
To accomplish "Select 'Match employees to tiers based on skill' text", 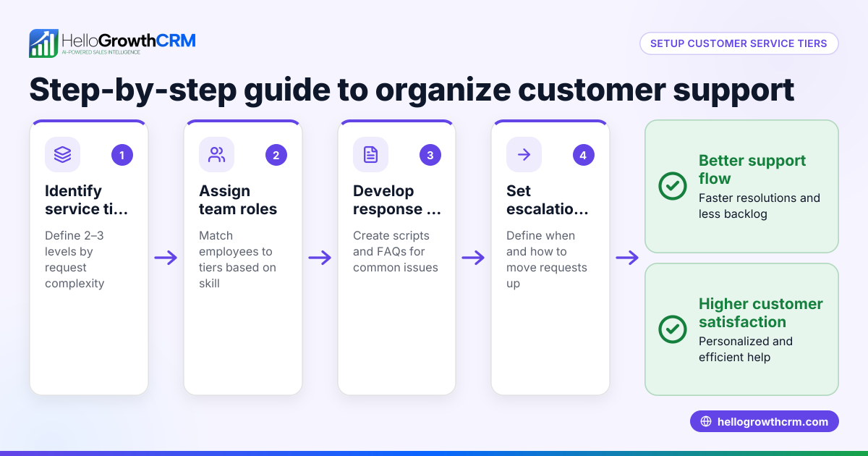I will click(237, 259).
